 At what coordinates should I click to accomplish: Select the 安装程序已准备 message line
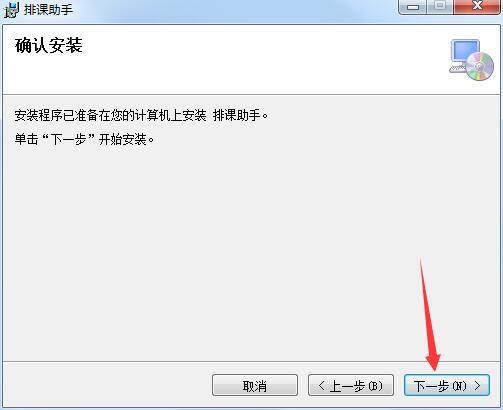141,116
